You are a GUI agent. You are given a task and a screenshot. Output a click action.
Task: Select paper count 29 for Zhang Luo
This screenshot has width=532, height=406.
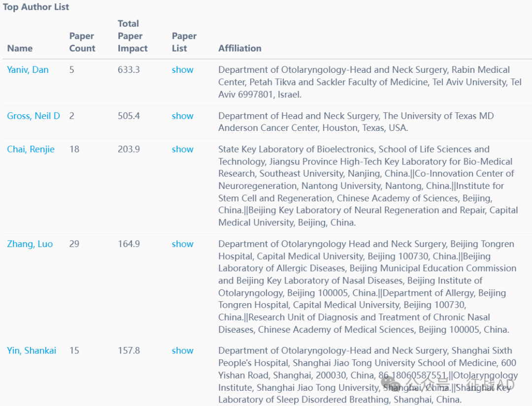(74, 244)
